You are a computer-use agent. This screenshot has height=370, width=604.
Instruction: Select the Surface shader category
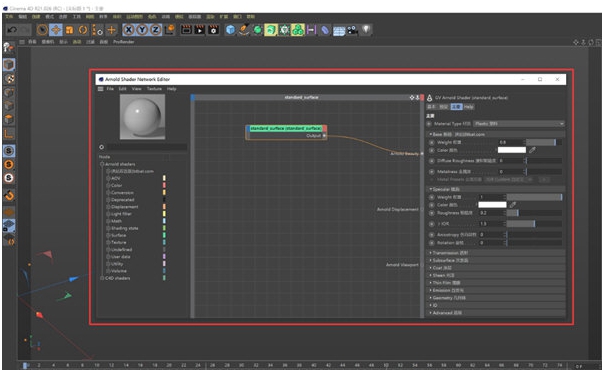pyautogui.click(x=119, y=235)
